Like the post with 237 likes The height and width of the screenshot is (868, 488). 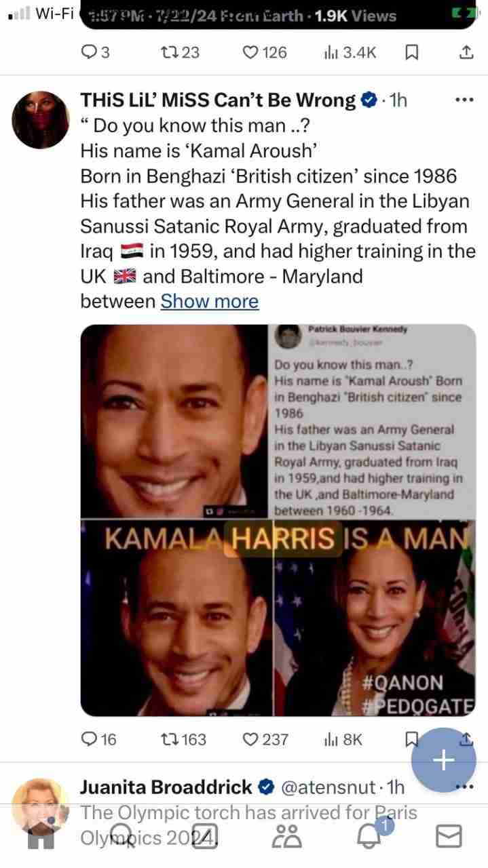pyautogui.click(x=266, y=739)
